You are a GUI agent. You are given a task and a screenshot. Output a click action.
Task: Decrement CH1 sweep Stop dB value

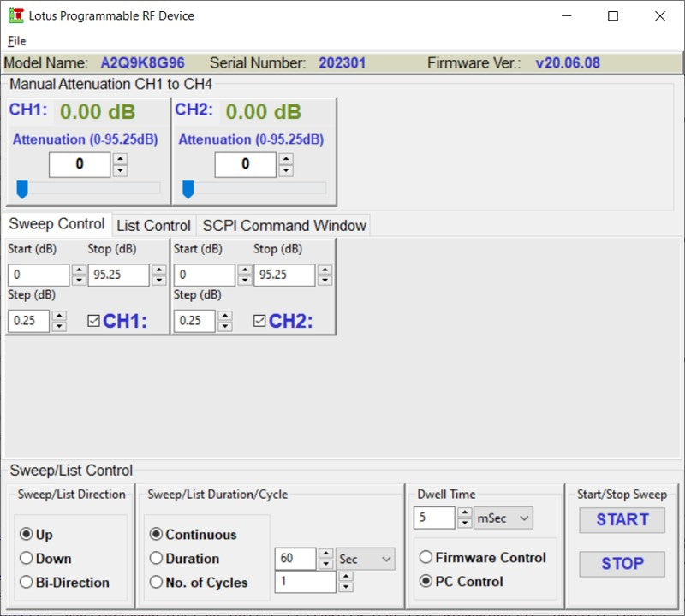click(x=158, y=281)
